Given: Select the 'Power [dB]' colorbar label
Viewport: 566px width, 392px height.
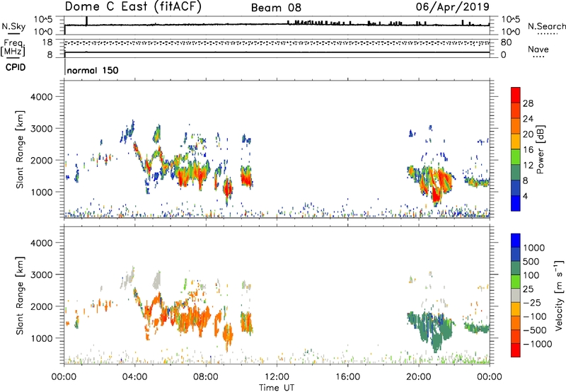Looking at the screenshot, I should (x=541, y=149).
